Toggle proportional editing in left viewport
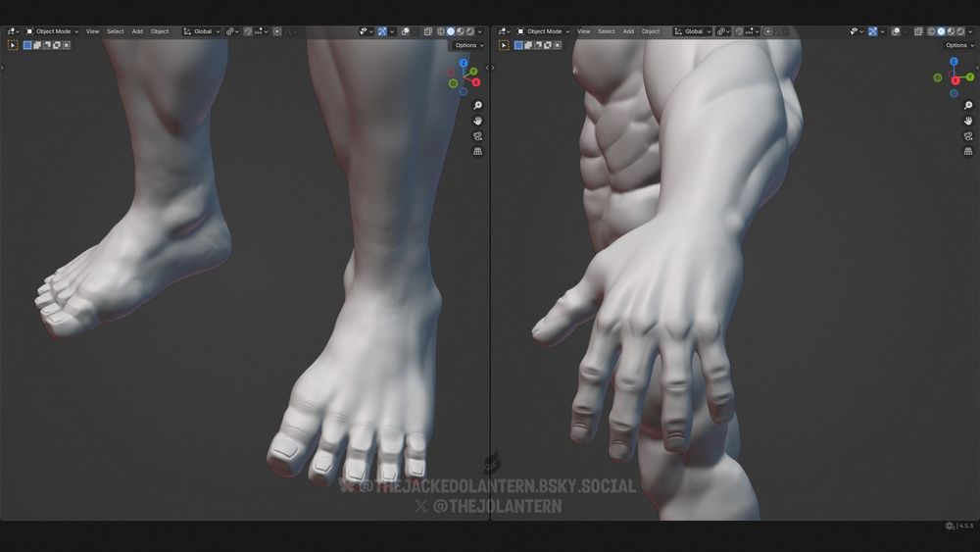The width and height of the screenshot is (980, 552). (x=277, y=31)
